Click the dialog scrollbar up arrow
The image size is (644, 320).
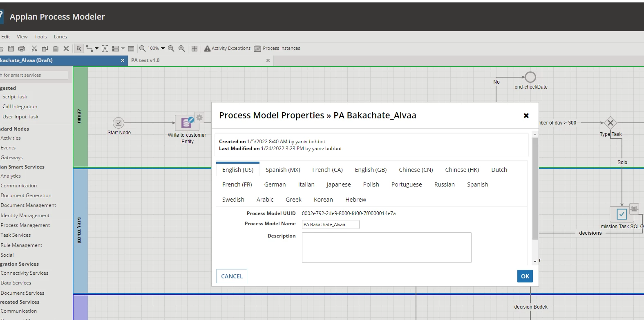(x=535, y=134)
